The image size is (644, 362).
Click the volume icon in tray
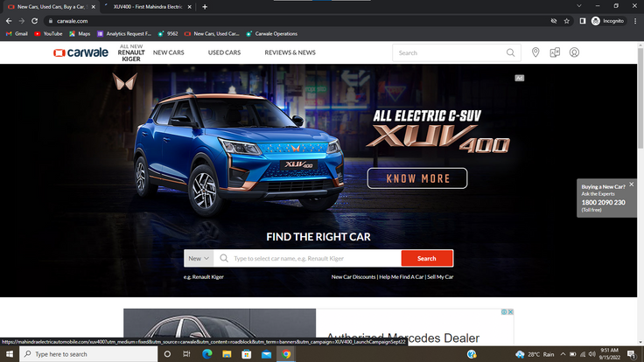[x=592, y=354]
